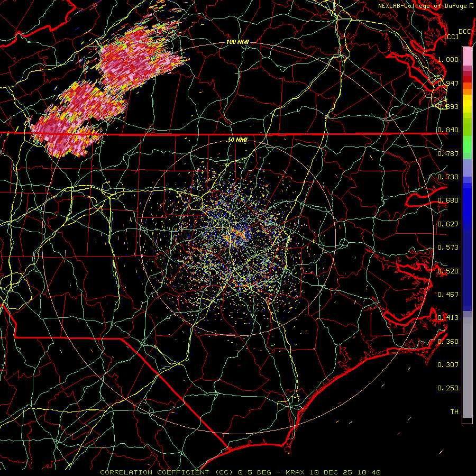Pick the yellow segment of the CC color bar
This screenshot has width=476, height=476.
(467, 104)
